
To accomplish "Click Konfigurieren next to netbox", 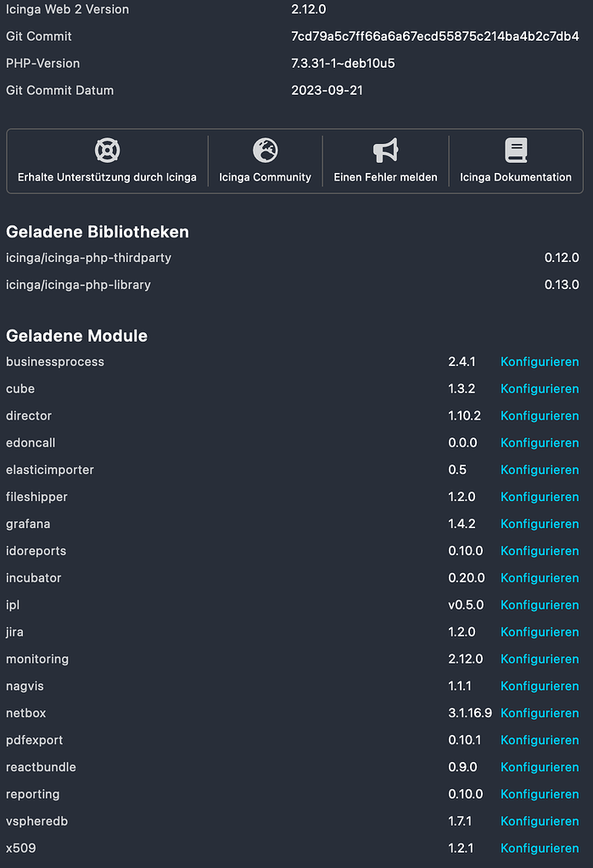I will pos(540,713).
